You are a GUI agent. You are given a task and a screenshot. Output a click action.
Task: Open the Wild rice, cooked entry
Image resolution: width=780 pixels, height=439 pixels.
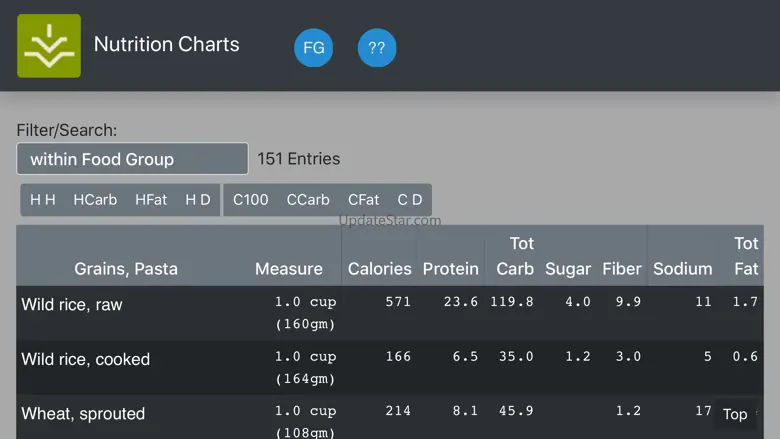[86, 360]
